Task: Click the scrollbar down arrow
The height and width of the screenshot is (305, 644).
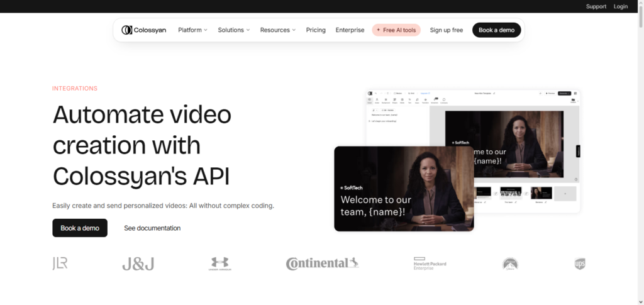Action: (640, 302)
